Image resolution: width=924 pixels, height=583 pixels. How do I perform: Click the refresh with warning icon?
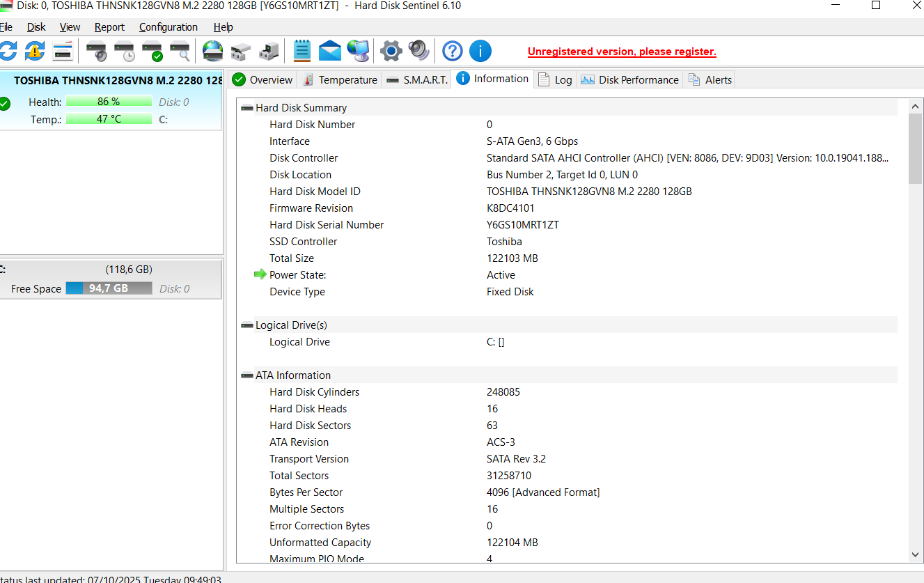(x=35, y=51)
